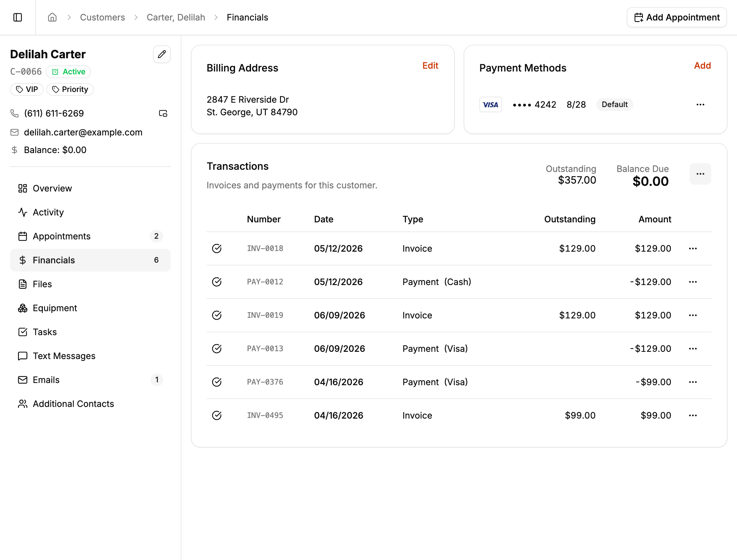Open row actions for PAY-0376
This screenshot has width=737, height=560.
pos(693,382)
